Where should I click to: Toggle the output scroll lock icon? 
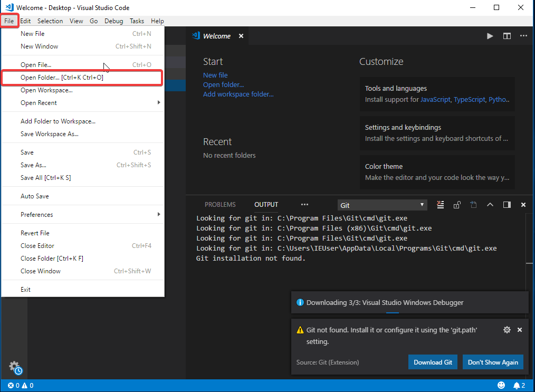457,205
